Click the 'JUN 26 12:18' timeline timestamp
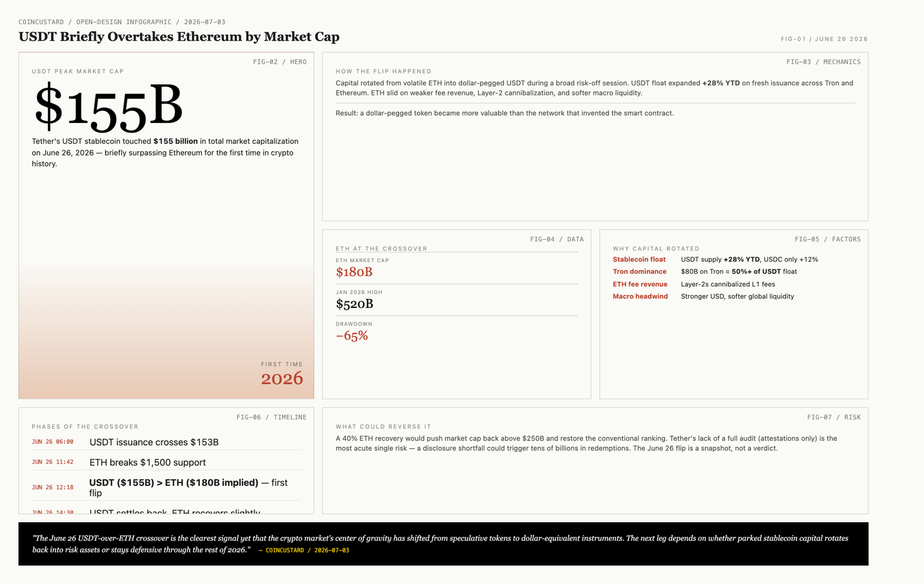 (53, 488)
